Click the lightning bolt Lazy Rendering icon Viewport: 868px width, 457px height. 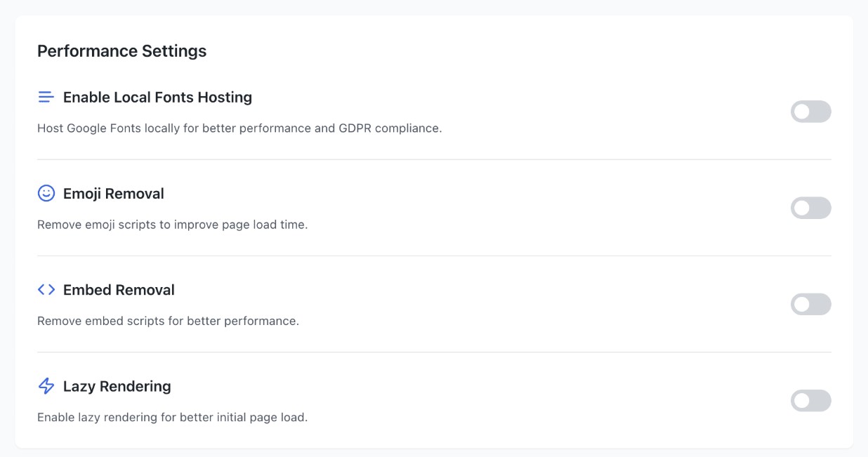[46, 386]
